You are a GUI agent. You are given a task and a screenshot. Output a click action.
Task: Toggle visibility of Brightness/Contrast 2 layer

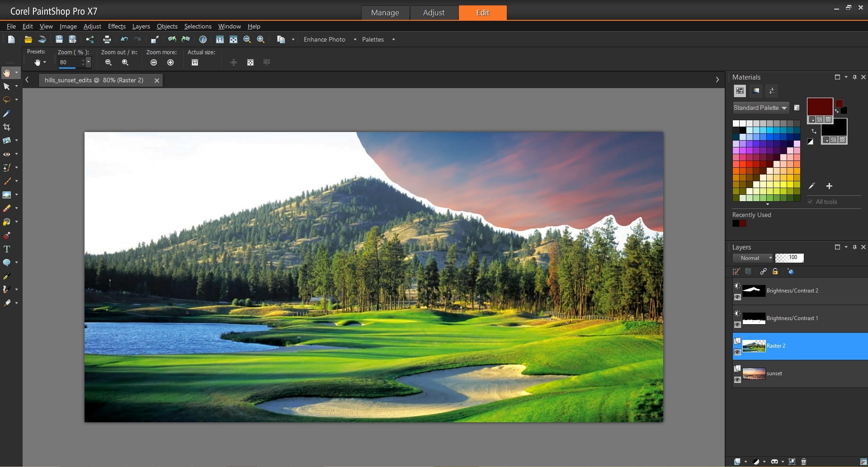(x=737, y=297)
